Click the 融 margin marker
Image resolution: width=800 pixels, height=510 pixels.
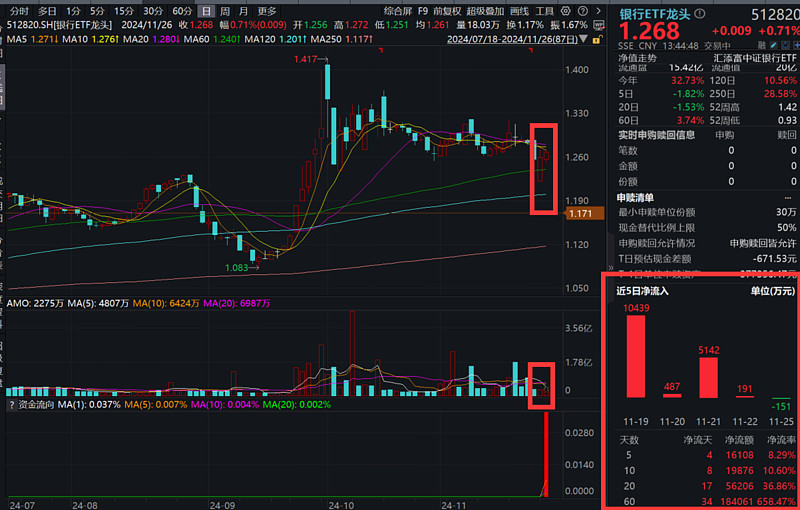[762, 46]
